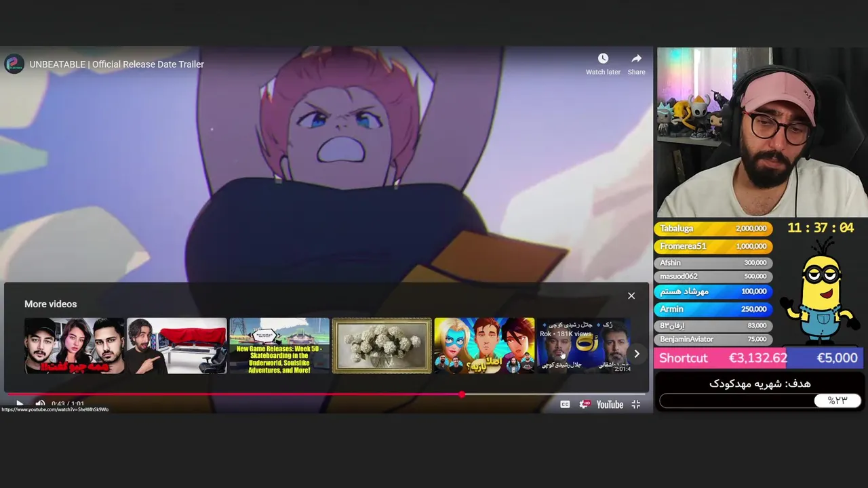Show next suggested videos with right arrow
868x488 pixels.
(x=637, y=354)
